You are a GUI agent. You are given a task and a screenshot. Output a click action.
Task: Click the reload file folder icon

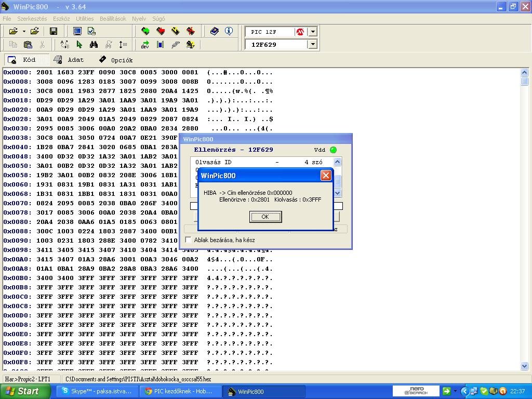coord(35,31)
